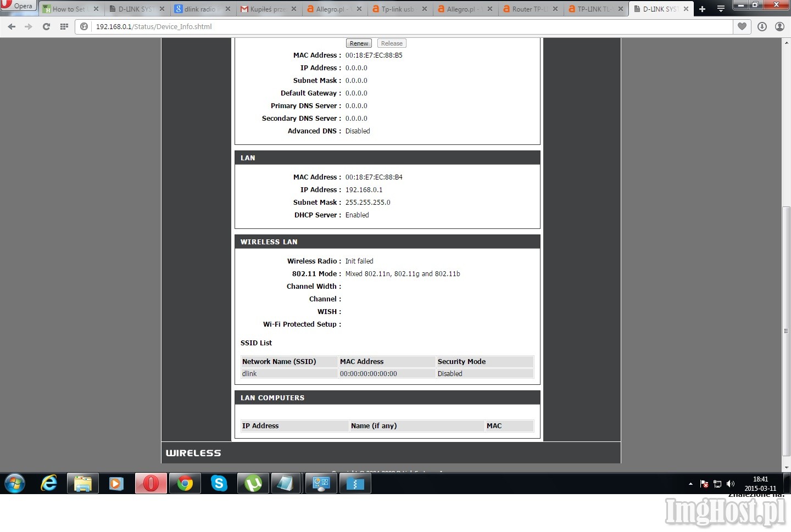Click scrollbar down arrow
Screen dimensions: 791x532
(x=786, y=467)
